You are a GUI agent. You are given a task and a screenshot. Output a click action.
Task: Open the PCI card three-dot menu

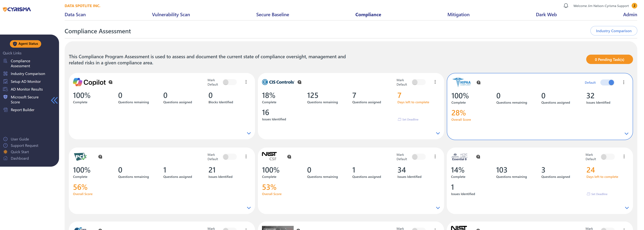point(246,156)
